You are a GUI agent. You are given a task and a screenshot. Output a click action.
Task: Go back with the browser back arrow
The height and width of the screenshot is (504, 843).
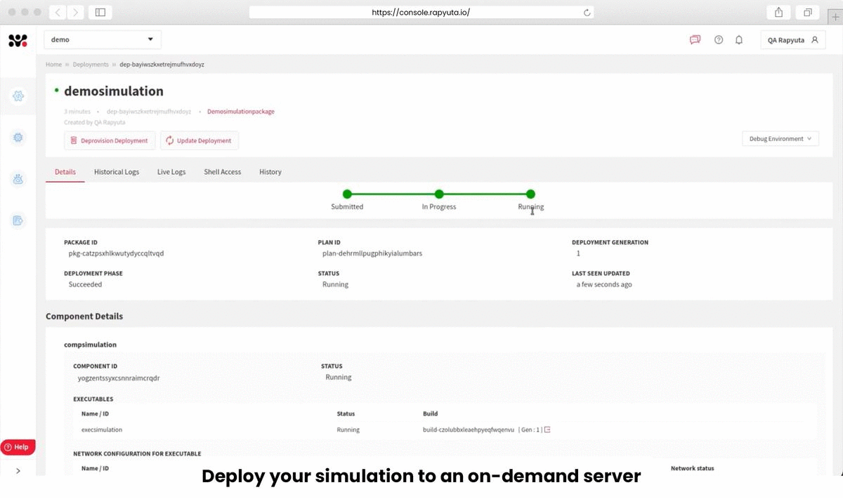[58, 12]
